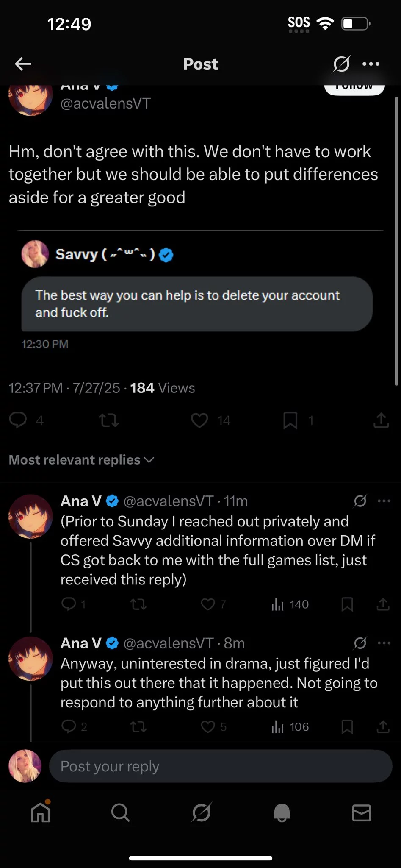Share the main post
The image size is (401, 868).
click(x=381, y=420)
